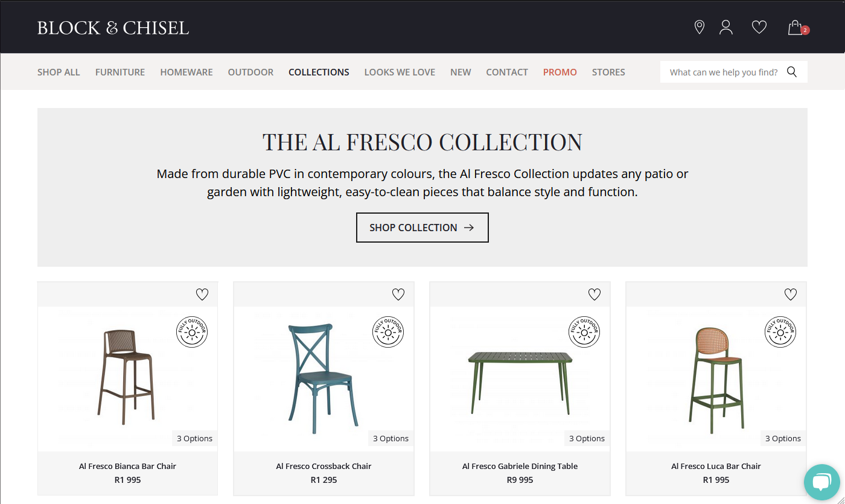Image resolution: width=845 pixels, height=504 pixels.
Task: Open the Outdoor menu
Action: coord(250,72)
